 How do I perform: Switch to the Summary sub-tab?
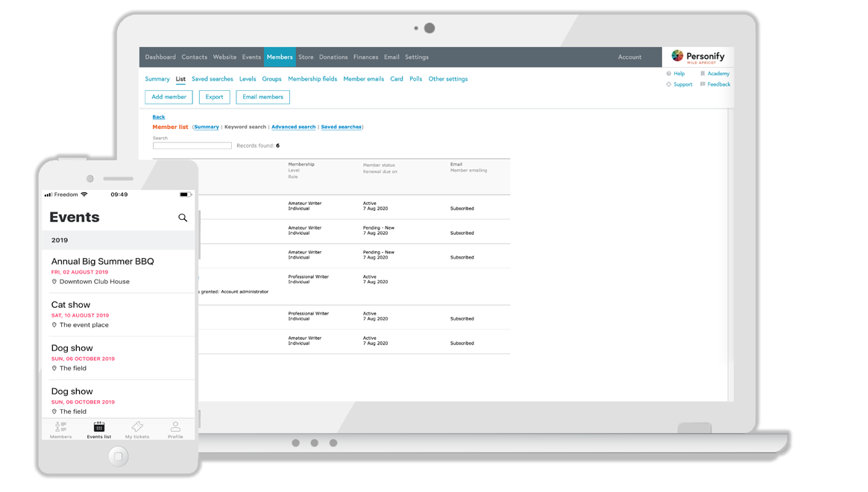[x=157, y=79]
